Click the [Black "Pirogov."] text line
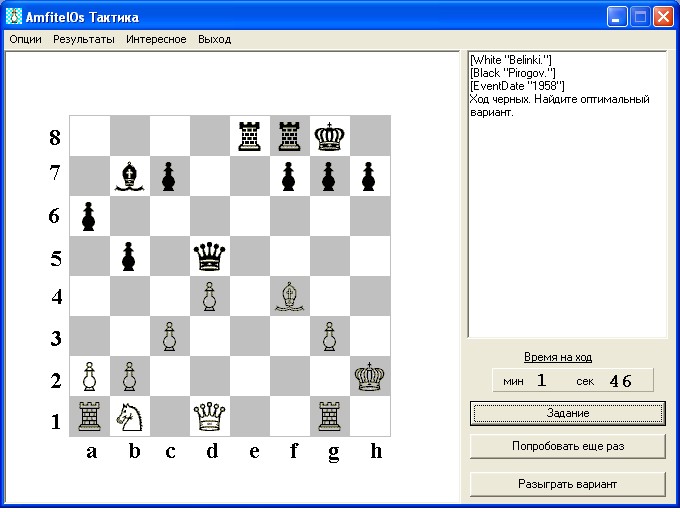The width and height of the screenshot is (680, 512). tap(513, 73)
